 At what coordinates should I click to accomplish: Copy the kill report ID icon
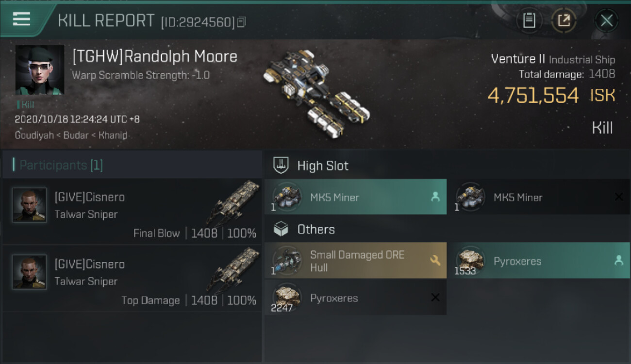(242, 22)
